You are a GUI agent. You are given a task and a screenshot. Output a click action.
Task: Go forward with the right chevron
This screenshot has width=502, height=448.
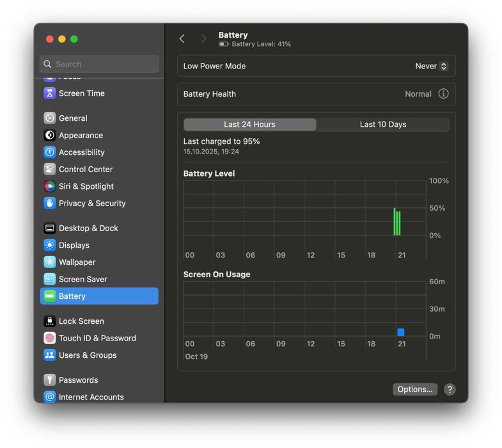(x=203, y=39)
